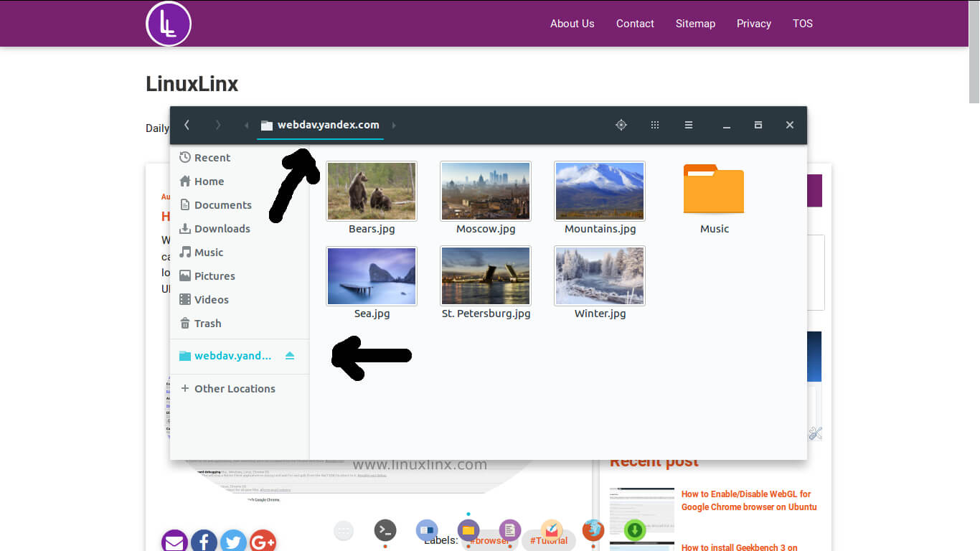Open Documents in the sidebar
980x551 pixels.
pyautogui.click(x=240, y=205)
